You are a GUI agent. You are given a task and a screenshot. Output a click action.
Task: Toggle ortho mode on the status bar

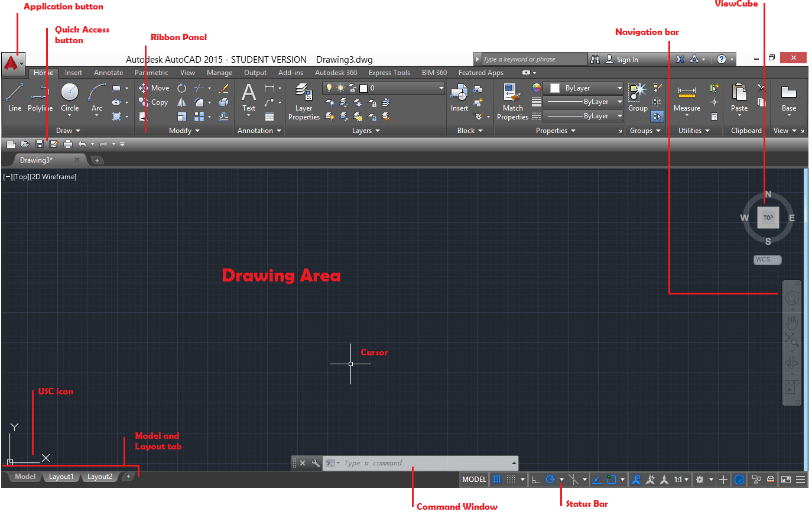click(535, 479)
